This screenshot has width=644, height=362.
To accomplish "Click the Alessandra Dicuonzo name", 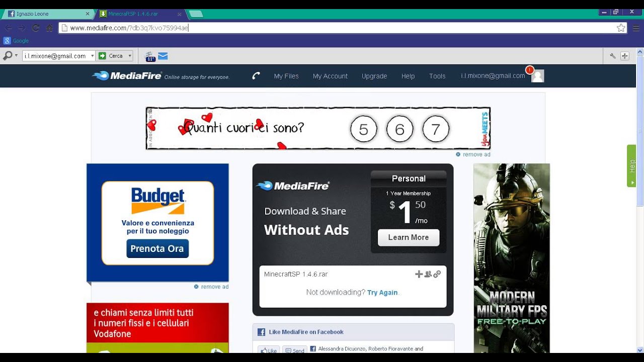I will (x=342, y=348).
